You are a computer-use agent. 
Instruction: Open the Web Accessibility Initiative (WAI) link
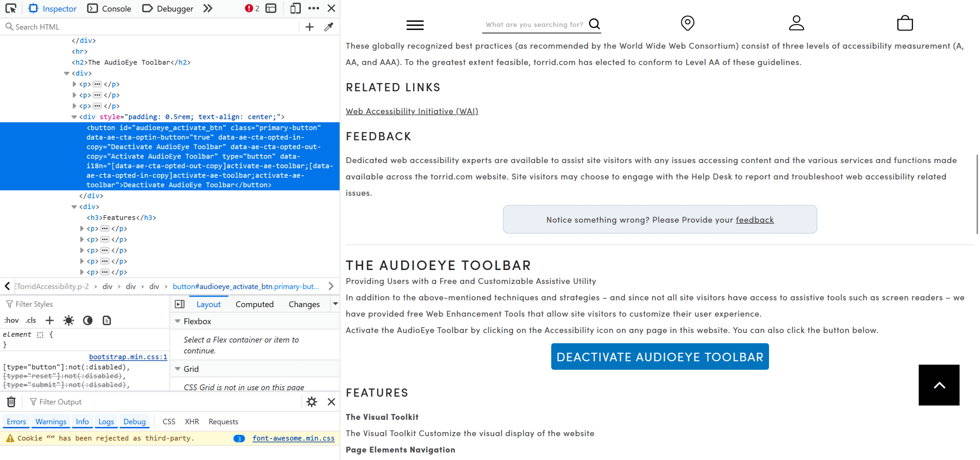coord(412,111)
